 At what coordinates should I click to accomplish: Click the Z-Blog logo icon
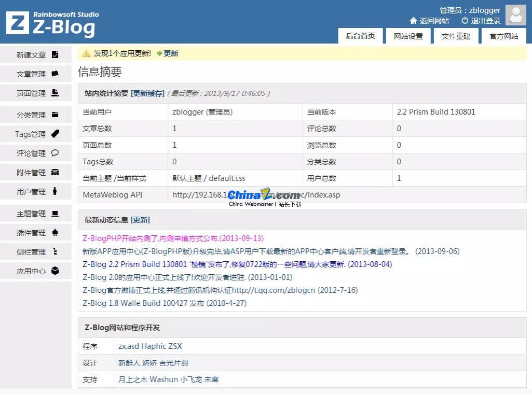coord(18,23)
